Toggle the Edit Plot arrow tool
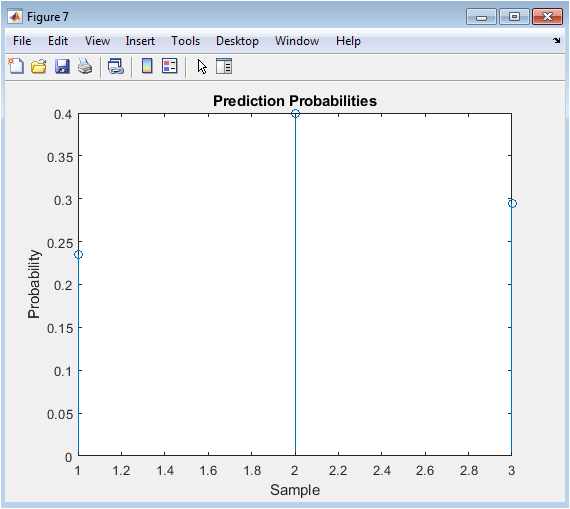Viewport: 570px width, 509px height. tap(202, 67)
